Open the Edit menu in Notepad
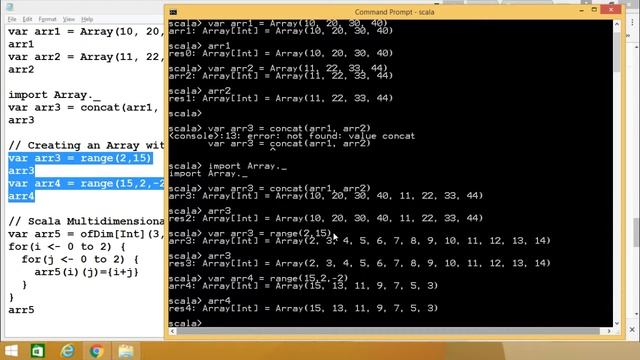The height and width of the screenshot is (360, 640). (27, 19)
